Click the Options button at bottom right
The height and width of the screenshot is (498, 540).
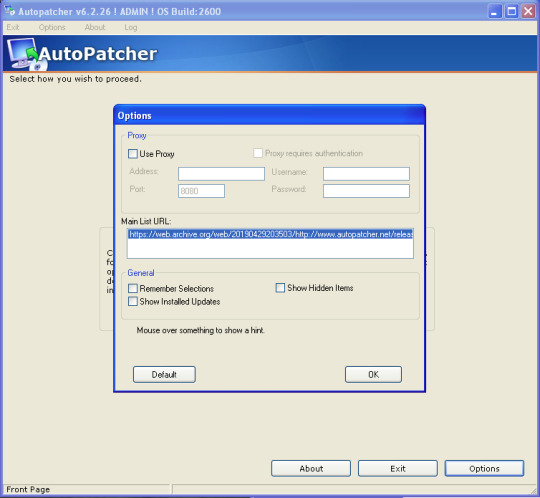click(x=484, y=468)
